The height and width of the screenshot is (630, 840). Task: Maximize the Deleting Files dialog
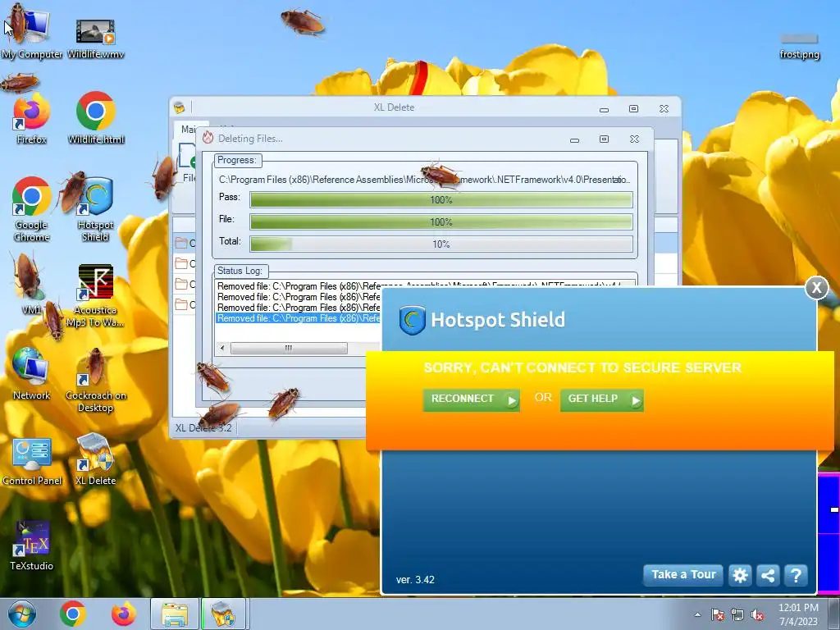click(x=604, y=139)
